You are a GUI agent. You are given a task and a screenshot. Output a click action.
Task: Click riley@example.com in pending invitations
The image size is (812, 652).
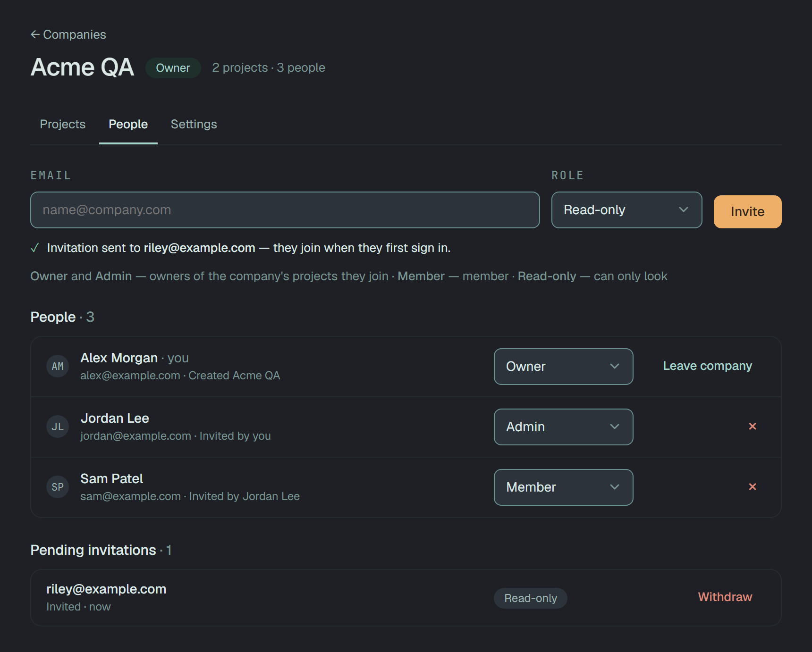106,589
